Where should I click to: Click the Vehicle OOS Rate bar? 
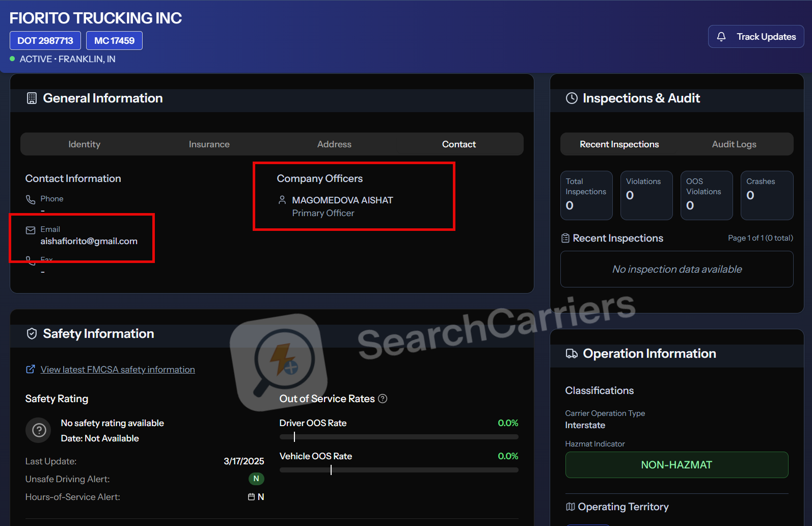click(x=399, y=470)
